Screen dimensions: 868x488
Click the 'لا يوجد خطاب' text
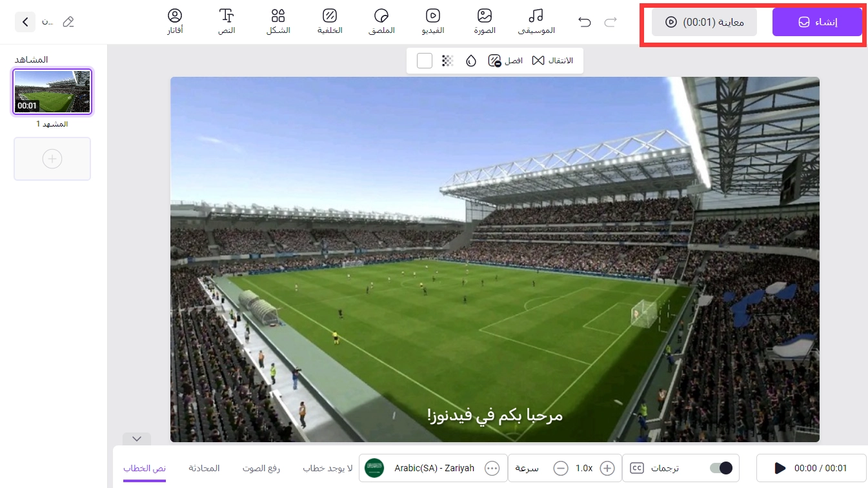pyautogui.click(x=328, y=468)
